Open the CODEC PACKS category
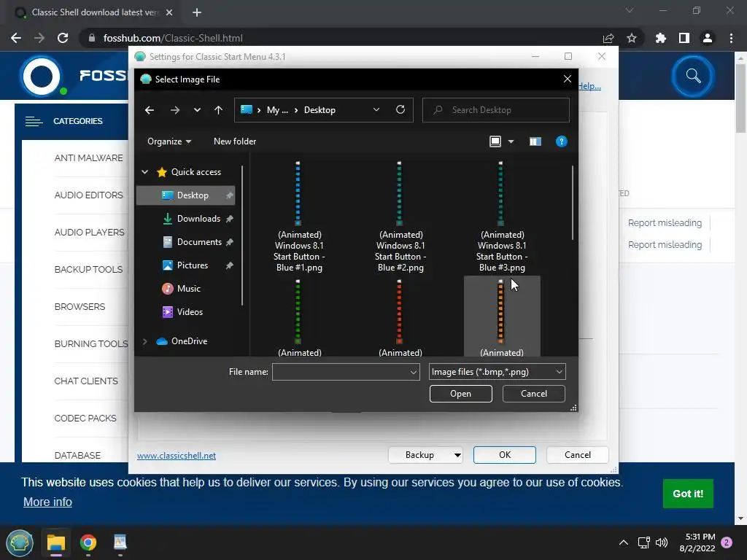 85,418
